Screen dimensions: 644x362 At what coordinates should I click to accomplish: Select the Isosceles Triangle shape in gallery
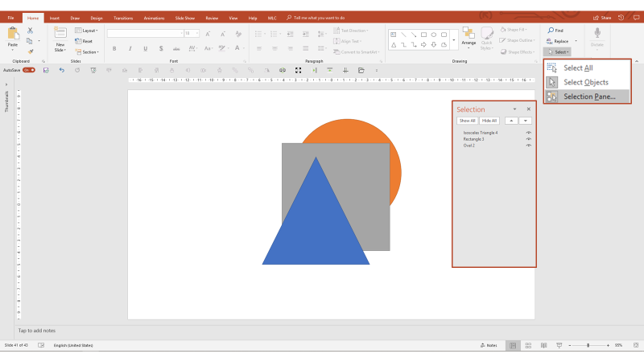pos(394,45)
